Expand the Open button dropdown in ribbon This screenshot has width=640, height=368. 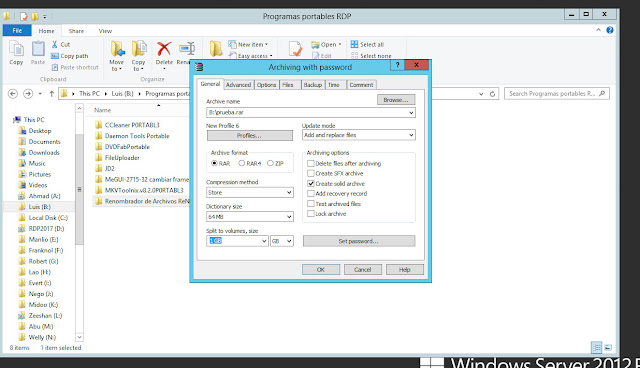pos(339,44)
